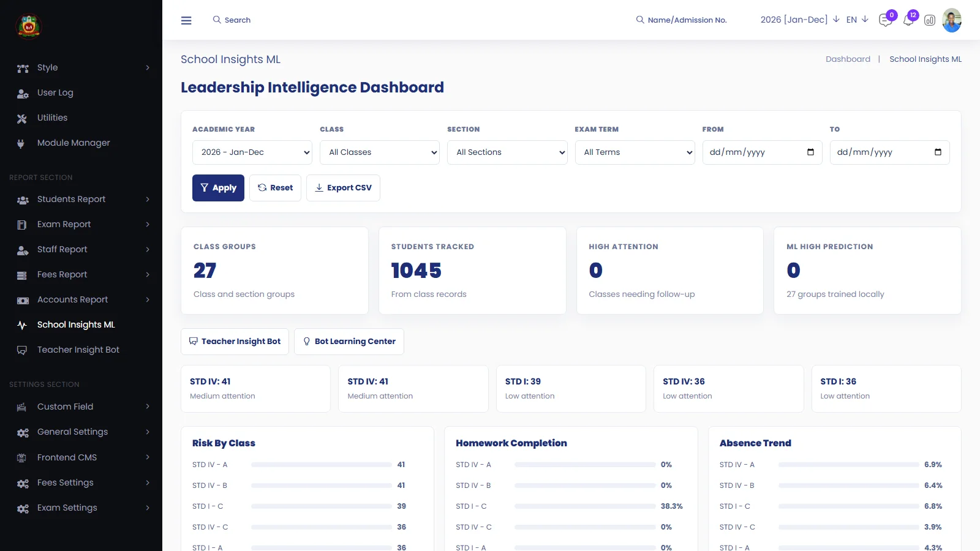The height and width of the screenshot is (551, 980).
Task: Click the Utilities tools icon
Action: click(x=22, y=118)
